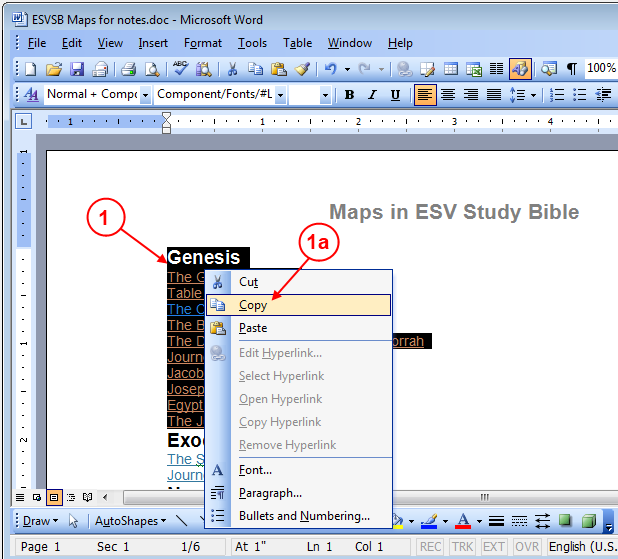Click the Insert Hyperlink toolbar icon
The height and width of the screenshot is (559, 618).
pyautogui.click(x=404, y=69)
